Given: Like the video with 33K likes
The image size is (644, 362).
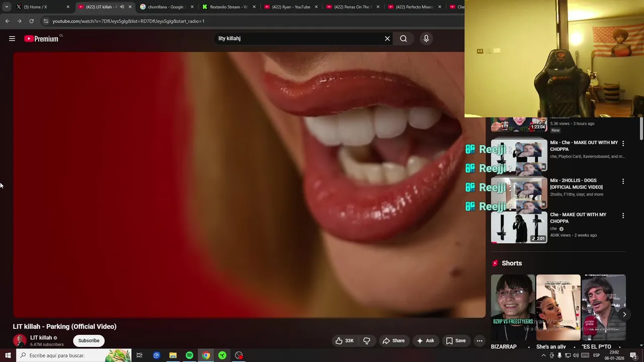Looking at the screenshot, I should click(x=345, y=340).
